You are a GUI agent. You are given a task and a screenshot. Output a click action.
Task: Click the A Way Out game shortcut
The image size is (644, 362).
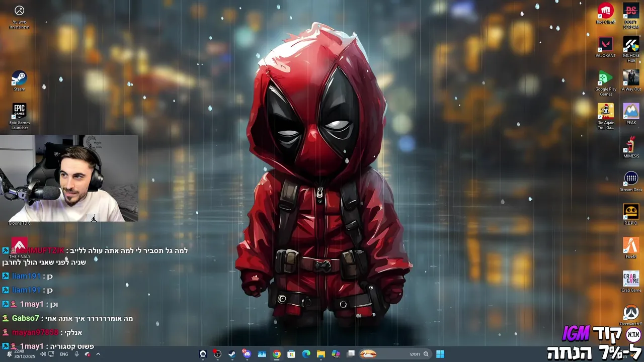click(631, 81)
